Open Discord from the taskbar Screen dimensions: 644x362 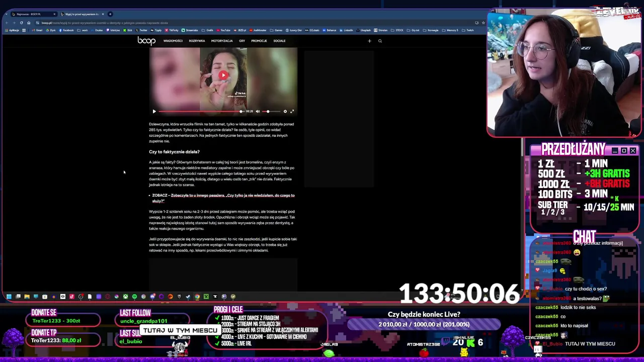pyautogui.click(x=152, y=297)
